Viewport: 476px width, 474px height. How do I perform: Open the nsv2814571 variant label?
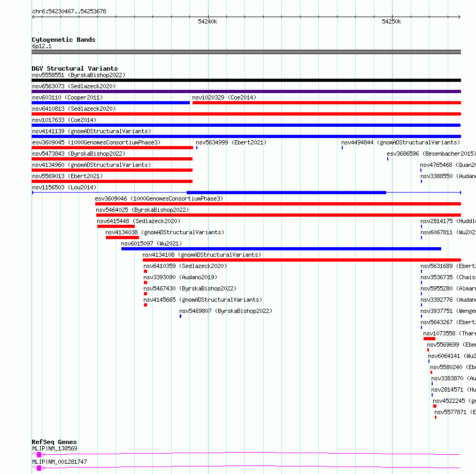(454, 389)
